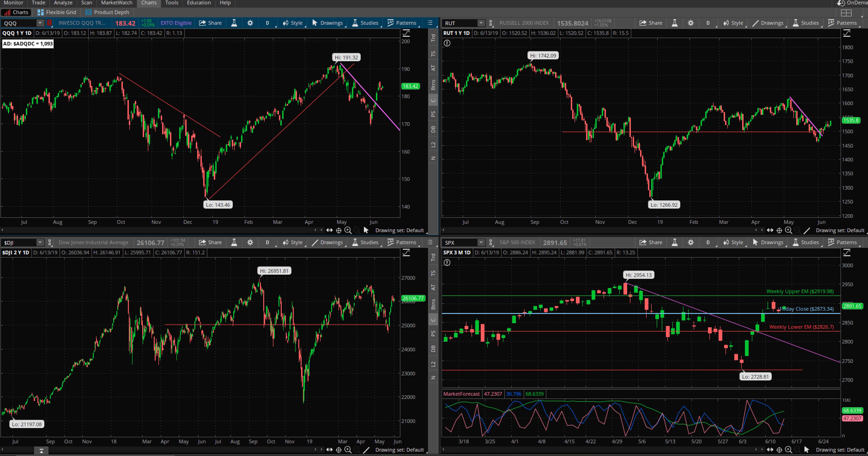Open Studies dropdown on $DJI chart
This screenshot has height=456, width=868.
tap(366, 242)
